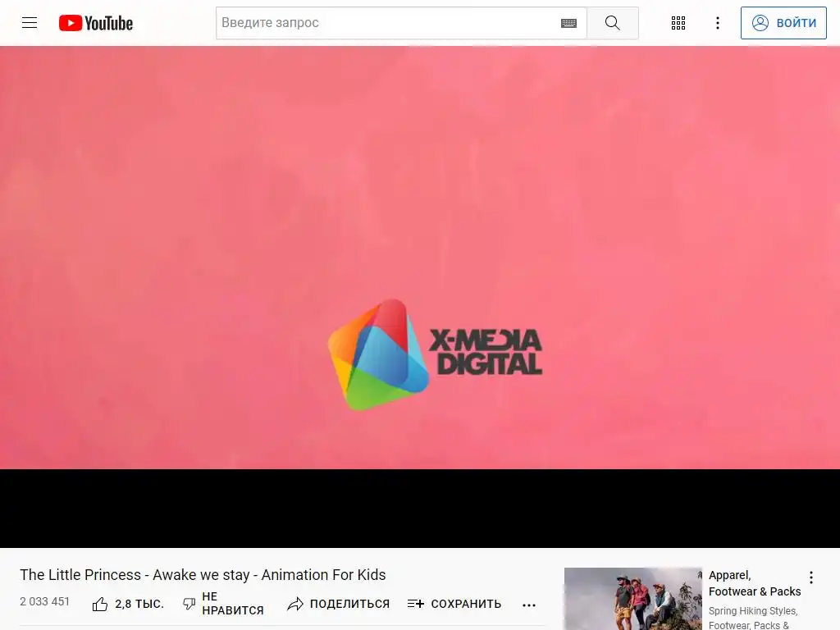
Task: Open the hiking ad thumbnail
Action: (x=633, y=598)
